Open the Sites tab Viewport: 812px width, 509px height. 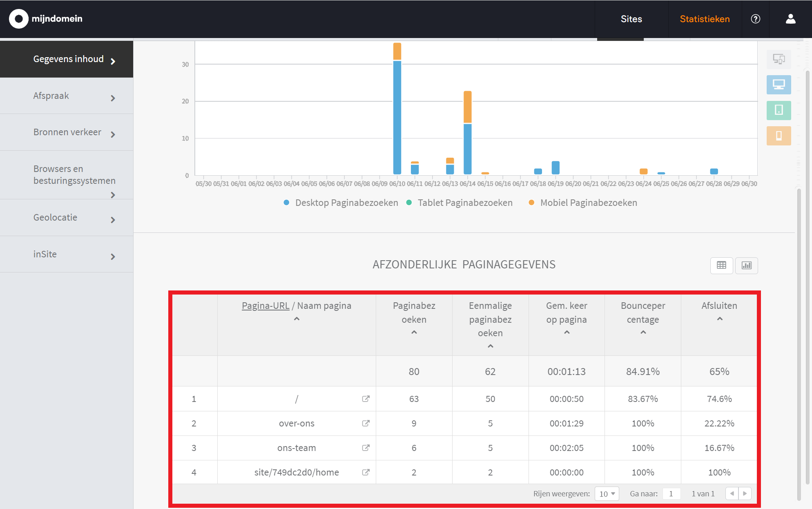pyautogui.click(x=631, y=19)
